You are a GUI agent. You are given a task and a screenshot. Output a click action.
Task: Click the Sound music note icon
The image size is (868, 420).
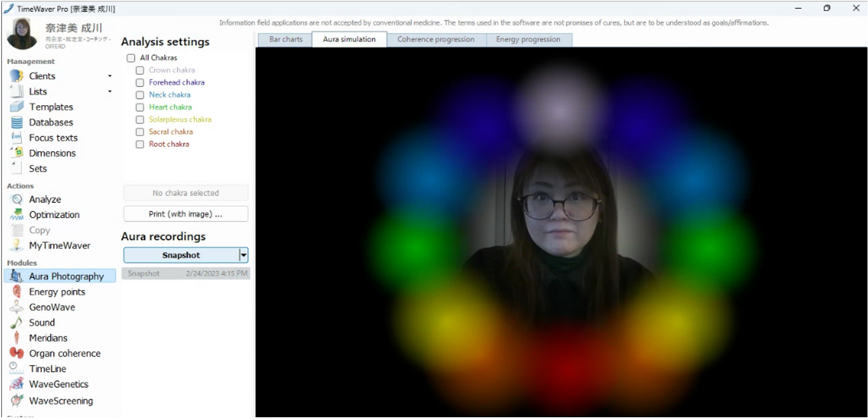pos(17,323)
